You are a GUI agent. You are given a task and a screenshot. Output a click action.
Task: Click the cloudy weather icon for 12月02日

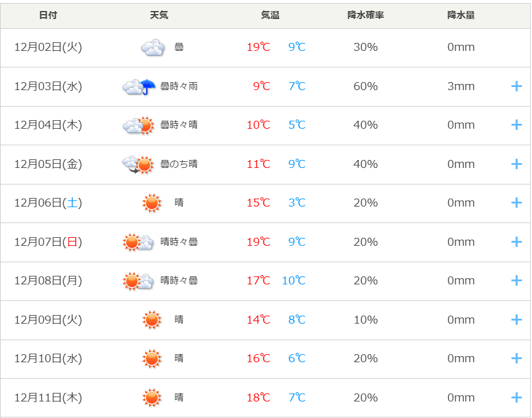click(152, 47)
